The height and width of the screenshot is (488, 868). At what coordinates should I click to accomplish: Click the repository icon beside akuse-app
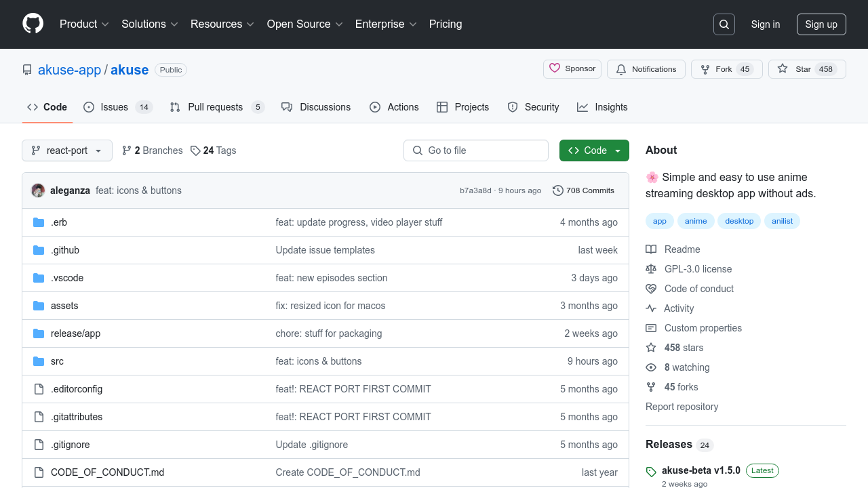click(27, 70)
